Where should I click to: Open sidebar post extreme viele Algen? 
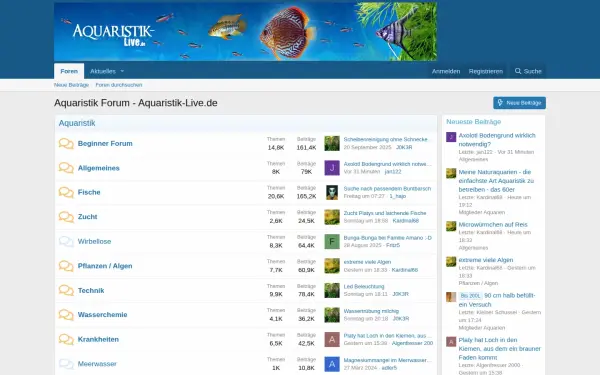(x=486, y=260)
